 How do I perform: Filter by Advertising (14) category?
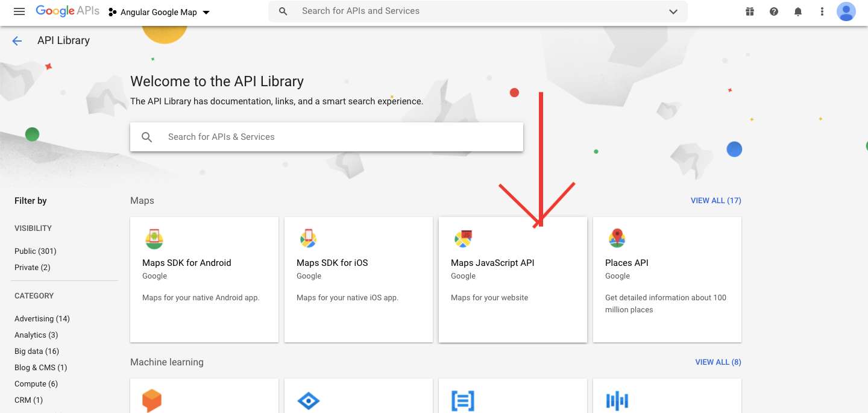(x=42, y=318)
